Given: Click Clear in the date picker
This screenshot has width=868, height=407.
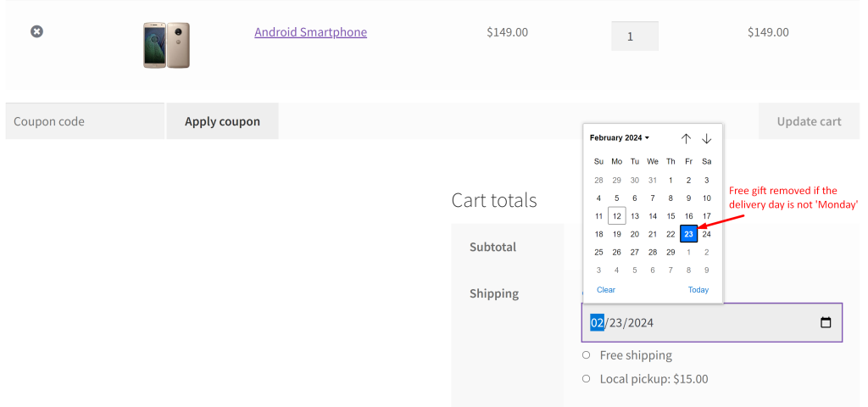Looking at the screenshot, I should (605, 290).
